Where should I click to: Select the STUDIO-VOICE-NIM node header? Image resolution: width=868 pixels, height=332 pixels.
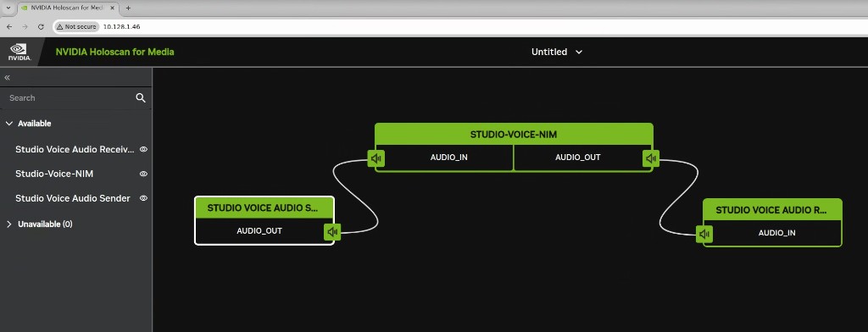pyautogui.click(x=514, y=135)
